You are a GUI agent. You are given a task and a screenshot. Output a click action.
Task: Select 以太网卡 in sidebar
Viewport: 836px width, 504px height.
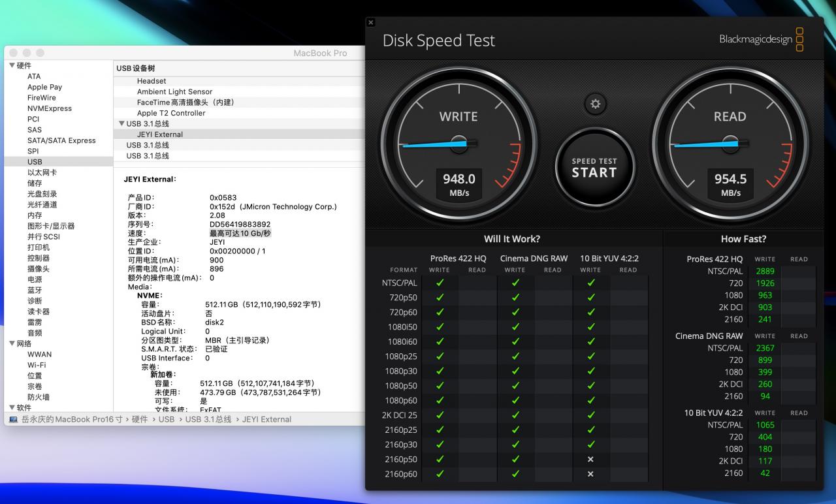[42, 172]
